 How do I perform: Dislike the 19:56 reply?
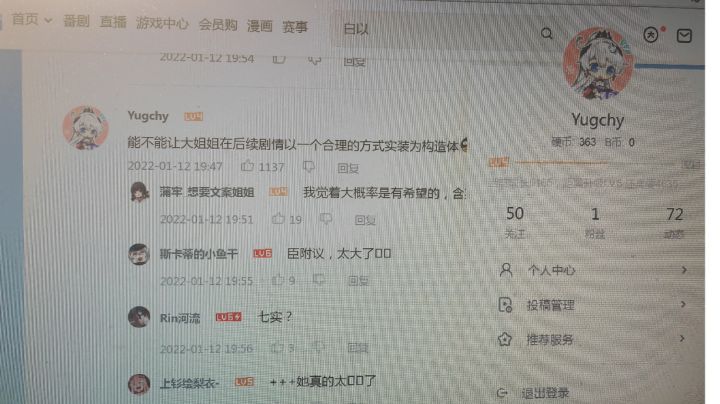coord(318,348)
